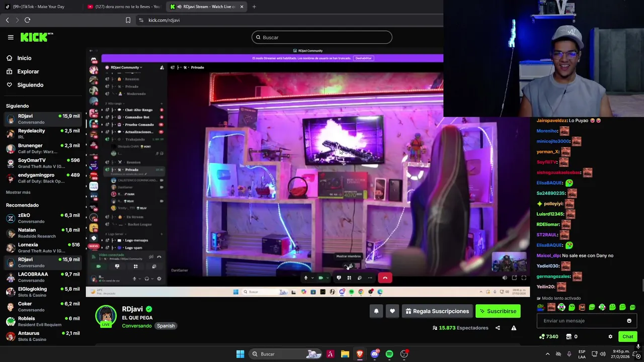644x362 pixels.
Task: Open the three-dots more options in call controls
Action: tap(370, 278)
